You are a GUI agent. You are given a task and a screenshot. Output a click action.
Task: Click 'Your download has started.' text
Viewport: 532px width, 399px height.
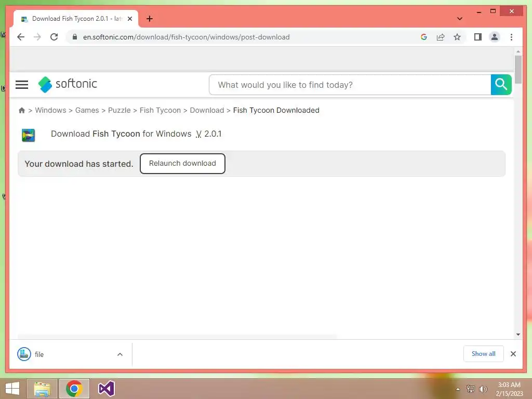coord(79,164)
